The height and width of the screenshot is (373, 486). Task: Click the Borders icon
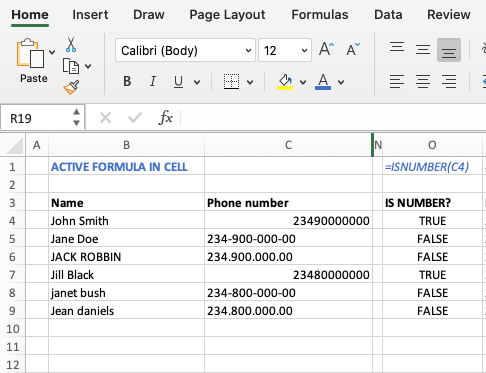pyautogui.click(x=231, y=81)
